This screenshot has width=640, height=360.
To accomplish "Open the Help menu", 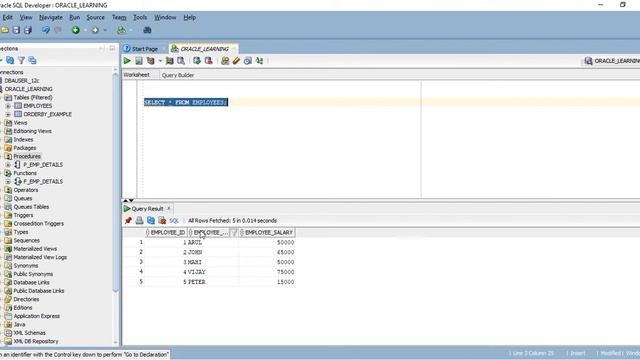I will point(189,17).
